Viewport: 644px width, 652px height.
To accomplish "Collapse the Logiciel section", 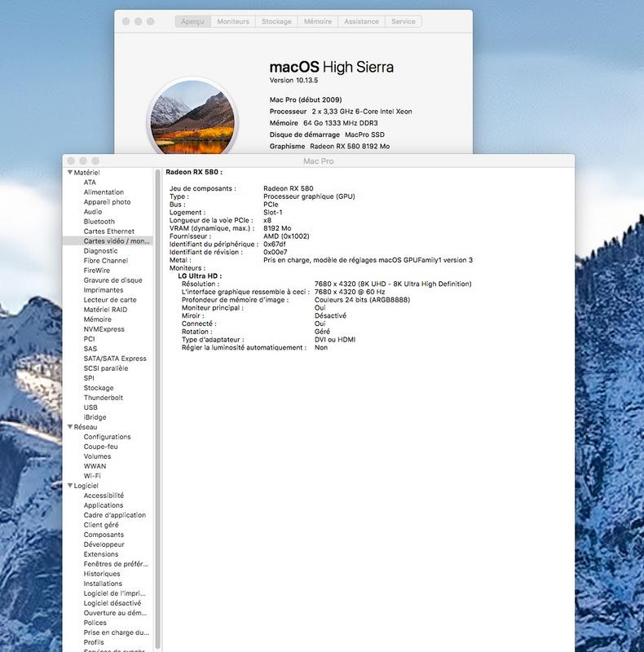I will 70,485.
